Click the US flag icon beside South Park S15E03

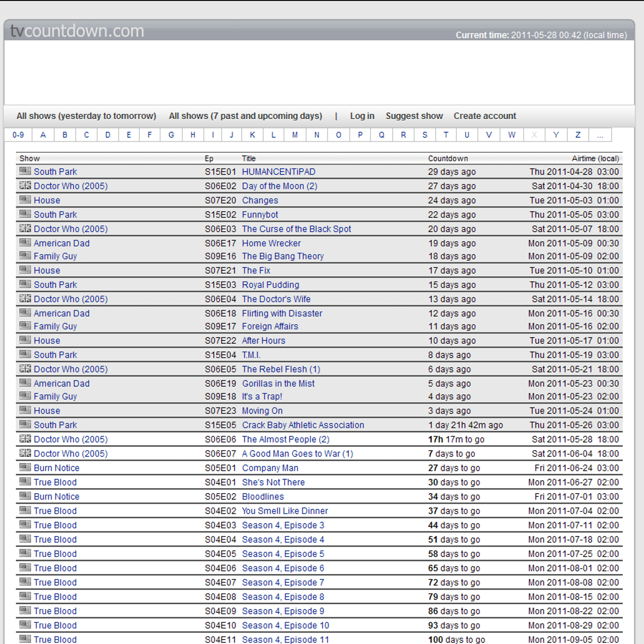(25, 284)
